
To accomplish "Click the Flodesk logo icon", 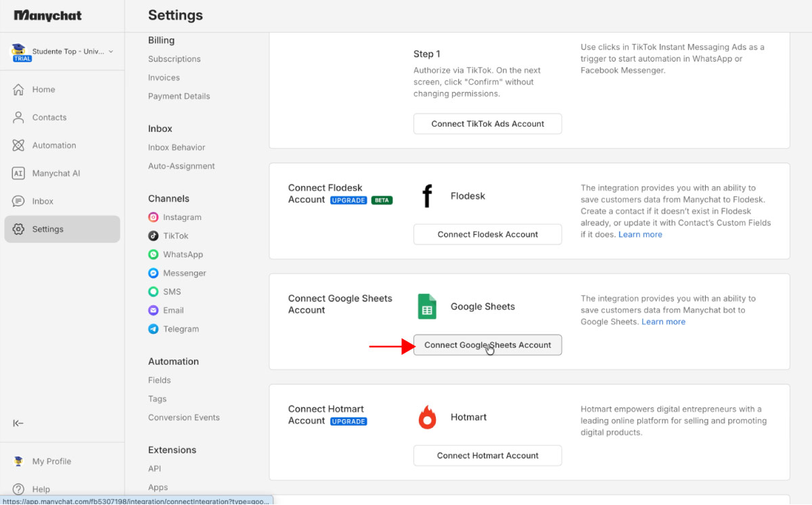I will [427, 196].
